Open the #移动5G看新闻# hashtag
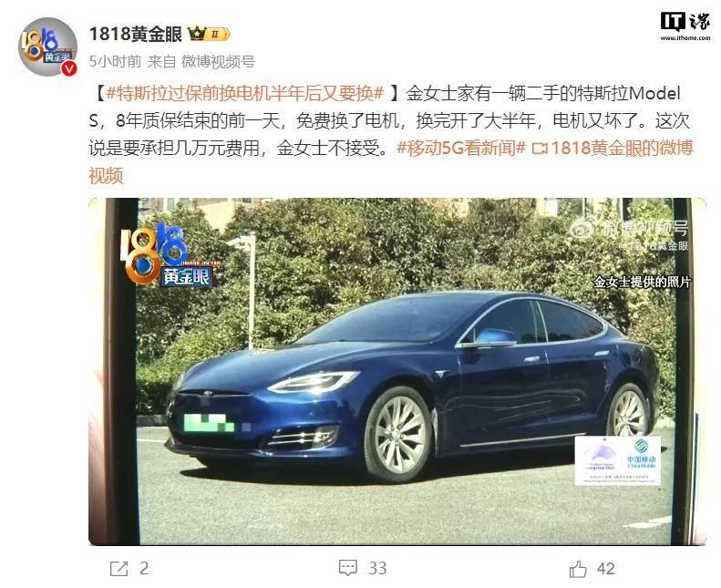Image resolution: width=721 pixels, height=588 pixels. 460,148
